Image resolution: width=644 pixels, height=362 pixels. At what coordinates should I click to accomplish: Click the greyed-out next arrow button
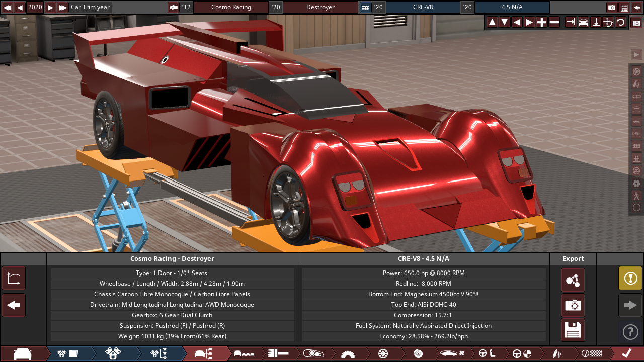(x=630, y=305)
